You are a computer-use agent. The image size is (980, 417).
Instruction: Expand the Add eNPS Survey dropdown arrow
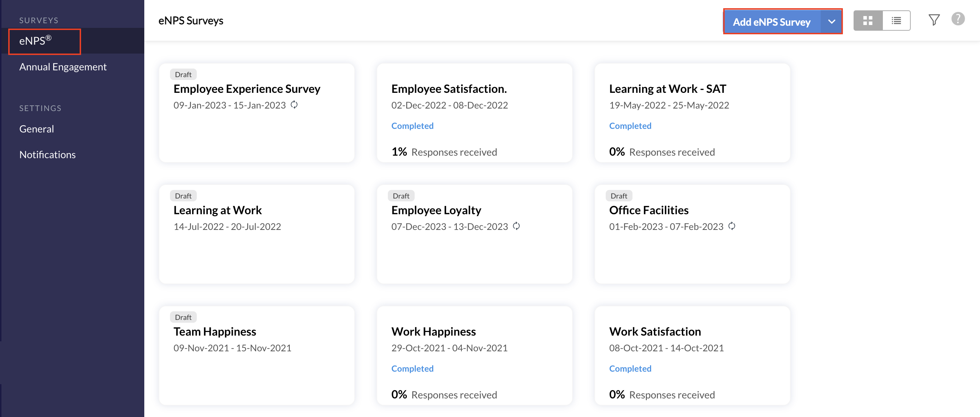(831, 22)
